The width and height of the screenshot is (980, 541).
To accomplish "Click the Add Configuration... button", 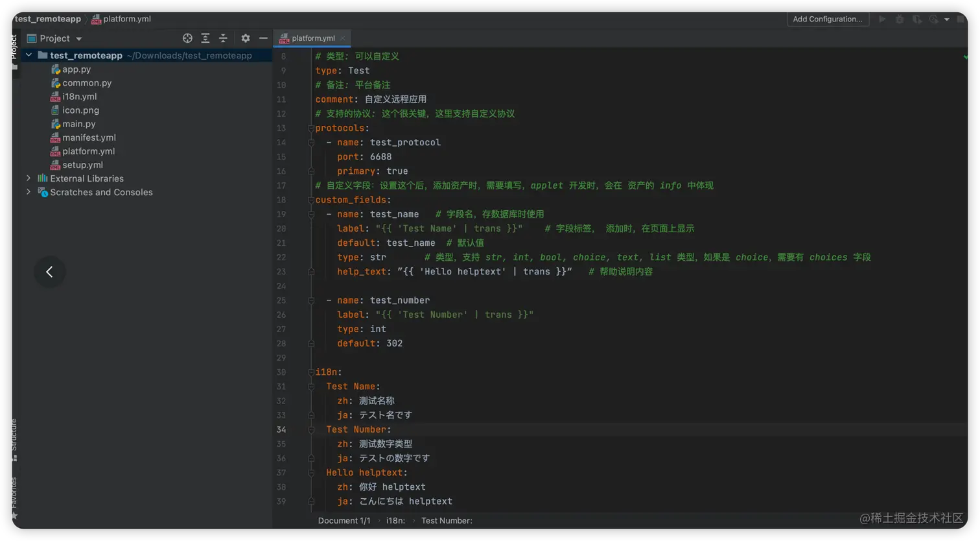I will click(x=828, y=19).
